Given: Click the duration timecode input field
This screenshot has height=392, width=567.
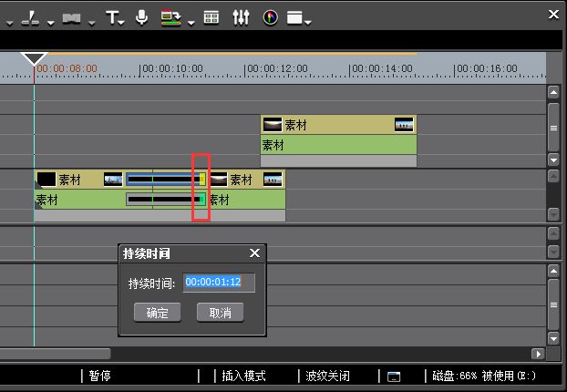Looking at the screenshot, I should click(219, 283).
